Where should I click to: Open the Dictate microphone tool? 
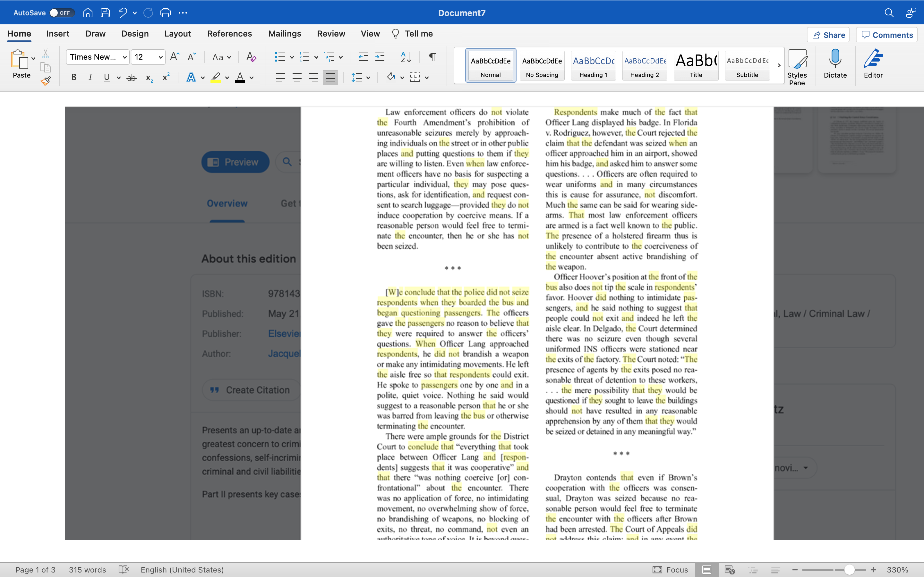coord(835,64)
